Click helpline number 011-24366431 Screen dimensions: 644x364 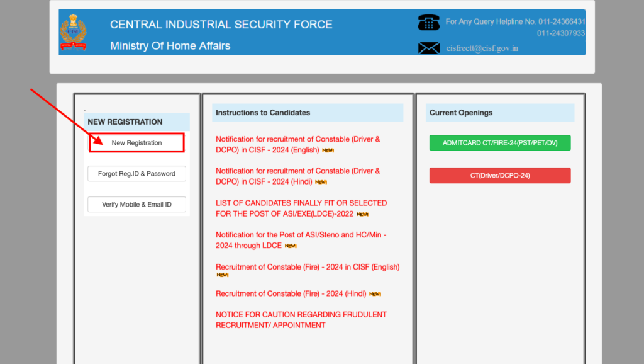coord(562,21)
